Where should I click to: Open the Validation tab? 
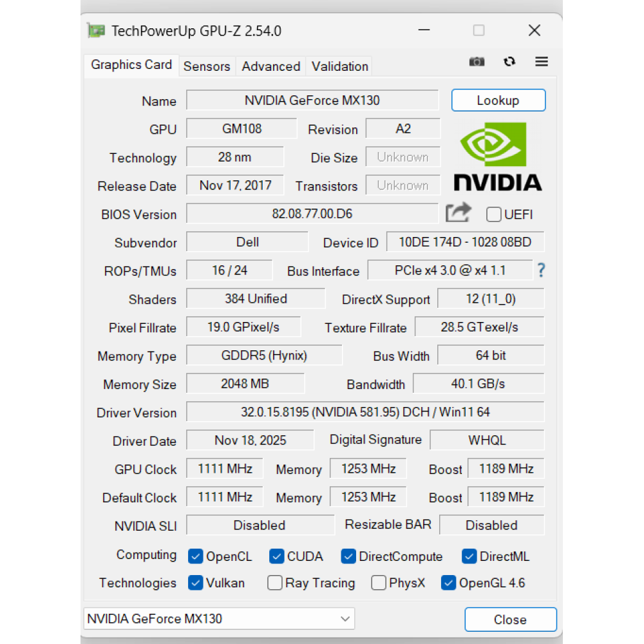[x=339, y=66]
